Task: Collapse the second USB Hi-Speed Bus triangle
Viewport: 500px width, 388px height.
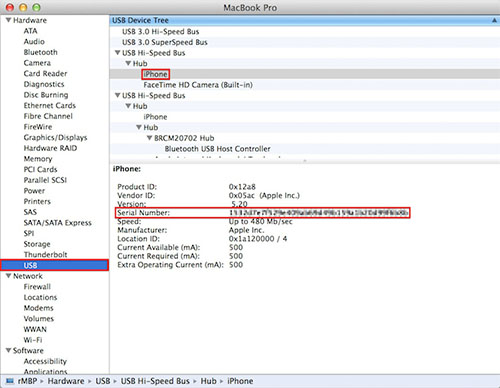Action: 117,95
